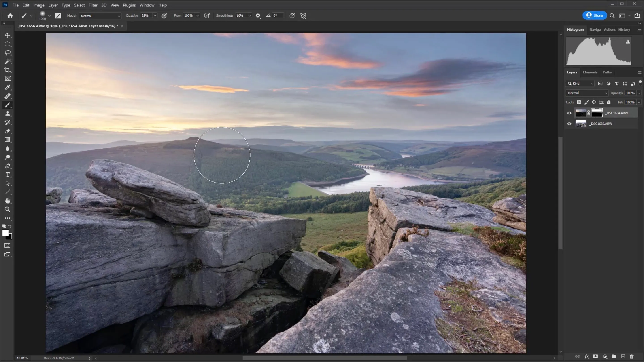Create a new layer
This screenshot has width=644, height=362.
(x=623, y=356)
